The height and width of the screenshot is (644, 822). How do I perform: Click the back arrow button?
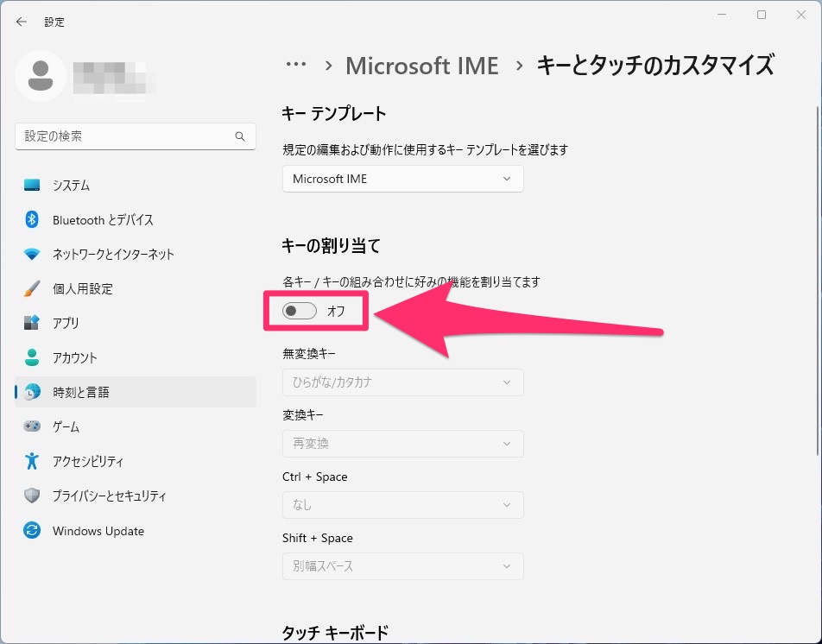[x=21, y=22]
